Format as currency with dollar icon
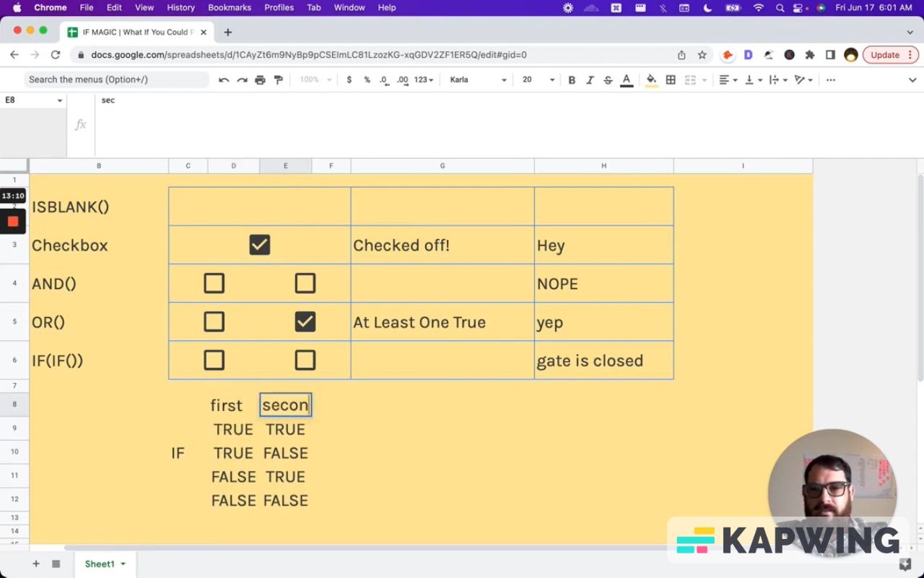This screenshot has height=578, width=924. click(x=349, y=79)
